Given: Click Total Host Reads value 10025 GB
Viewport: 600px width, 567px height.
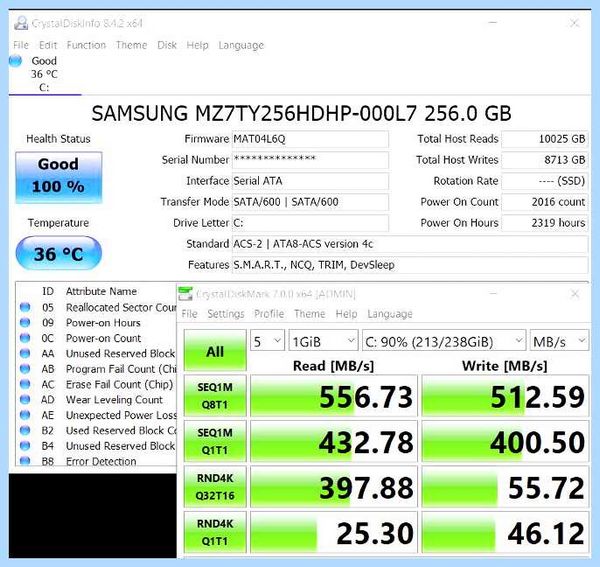Looking at the screenshot, I should 545,139.
